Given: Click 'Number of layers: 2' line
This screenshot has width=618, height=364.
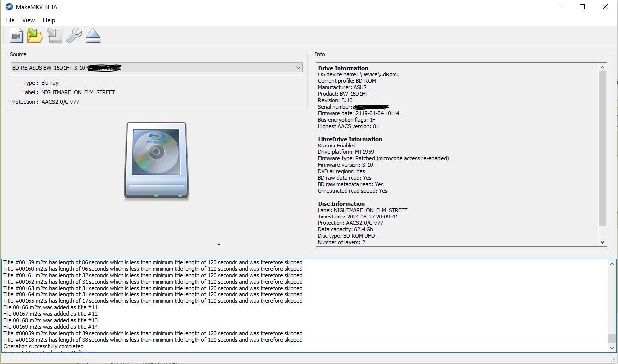Looking at the screenshot, I should coord(342,242).
